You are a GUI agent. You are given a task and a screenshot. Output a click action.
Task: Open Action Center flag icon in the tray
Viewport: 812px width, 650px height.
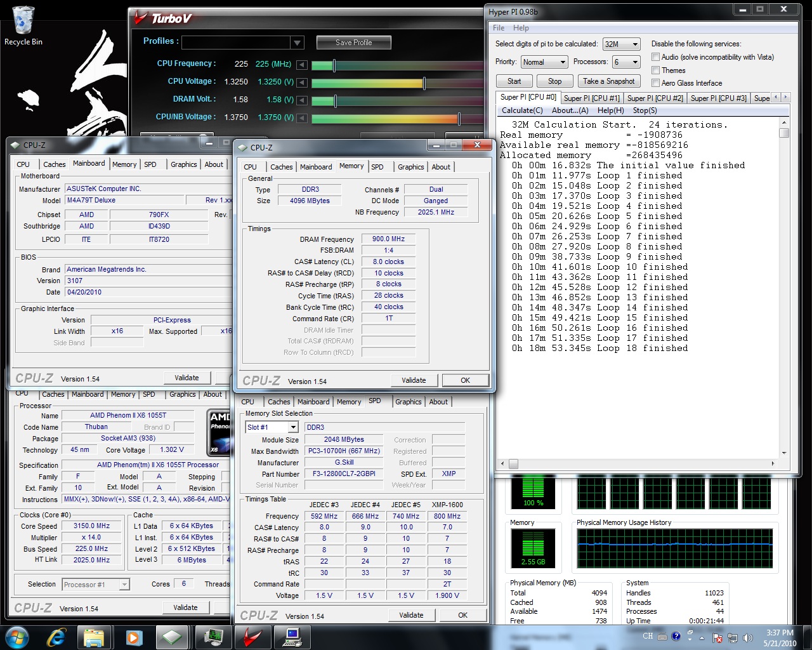point(718,637)
